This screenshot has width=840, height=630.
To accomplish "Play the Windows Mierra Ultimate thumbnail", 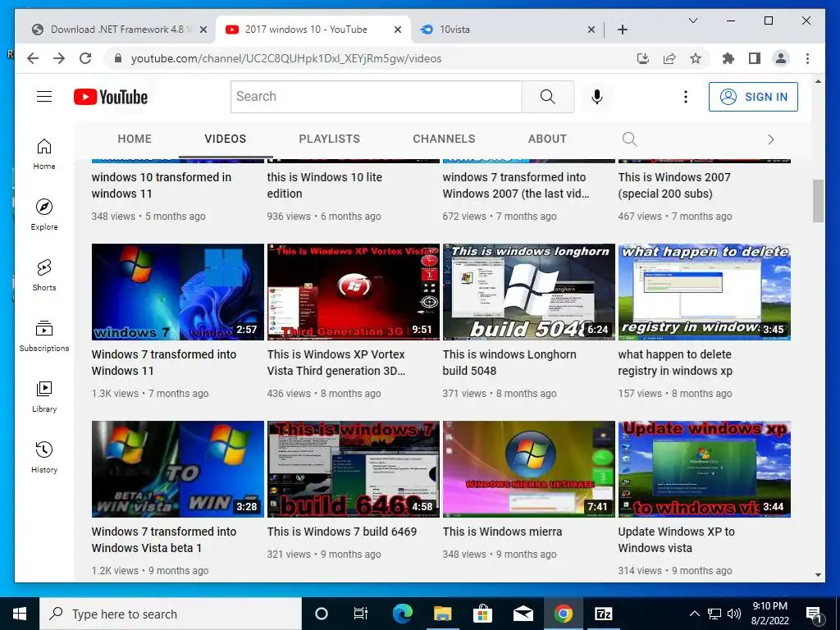I will 529,468.
